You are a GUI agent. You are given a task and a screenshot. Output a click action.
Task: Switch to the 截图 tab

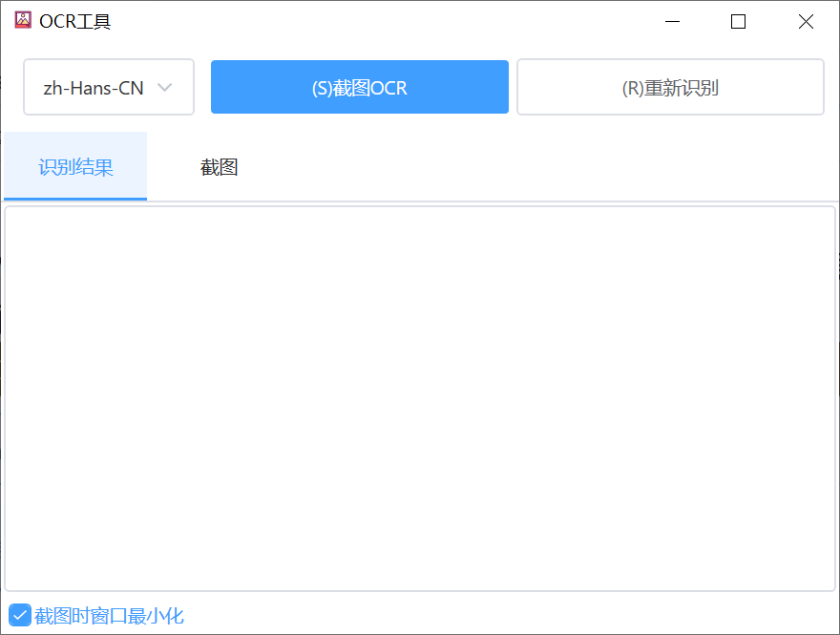click(220, 167)
